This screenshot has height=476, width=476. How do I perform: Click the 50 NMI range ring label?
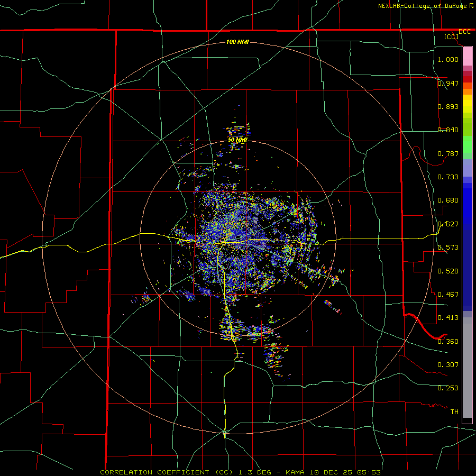[237, 140]
